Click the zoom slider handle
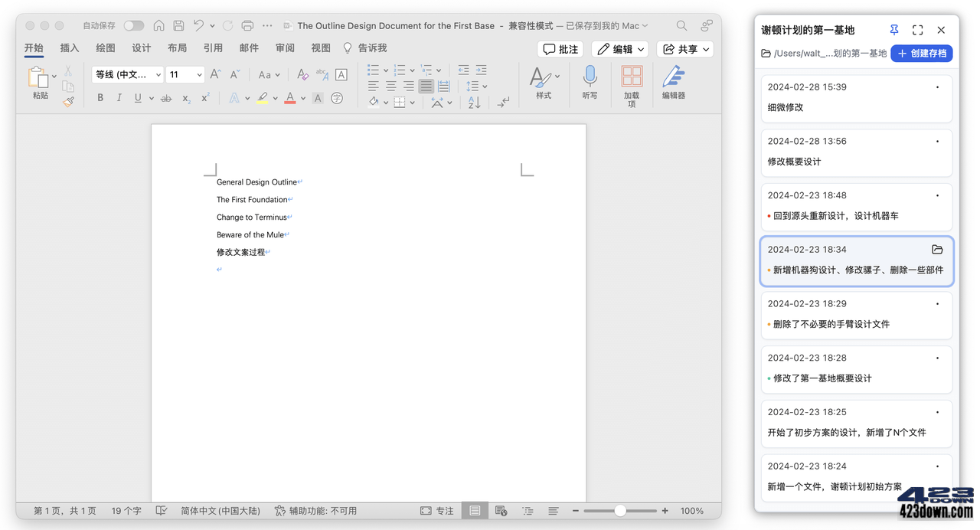This screenshot has height=530, width=980. point(620,511)
